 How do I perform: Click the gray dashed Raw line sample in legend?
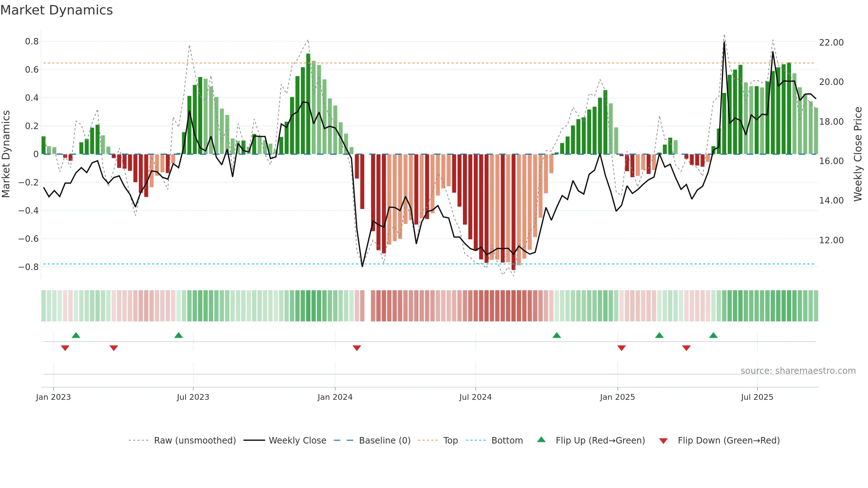[x=139, y=440]
